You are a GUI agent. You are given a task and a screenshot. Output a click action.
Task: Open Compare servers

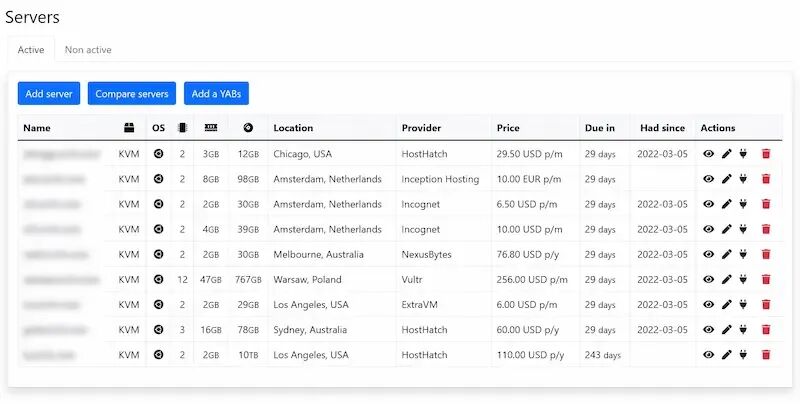click(132, 93)
